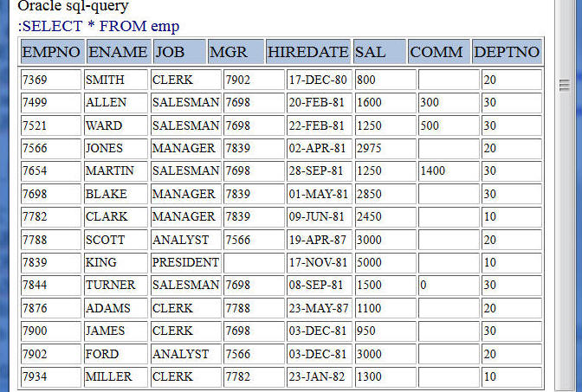Click the EMPNO column header
The width and height of the screenshot is (582, 392).
pos(53,52)
